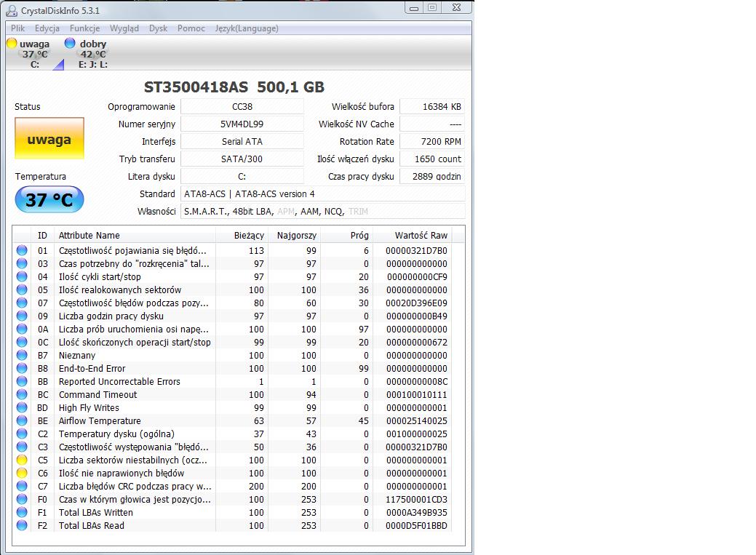Click the blue icon for Total LBAs Read

[x=22, y=525]
